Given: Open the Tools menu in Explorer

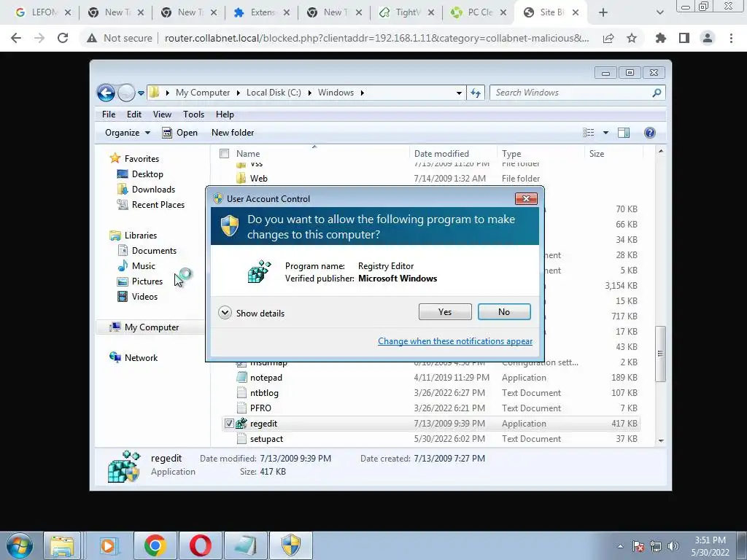Looking at the screenshot, I should 193,114.
